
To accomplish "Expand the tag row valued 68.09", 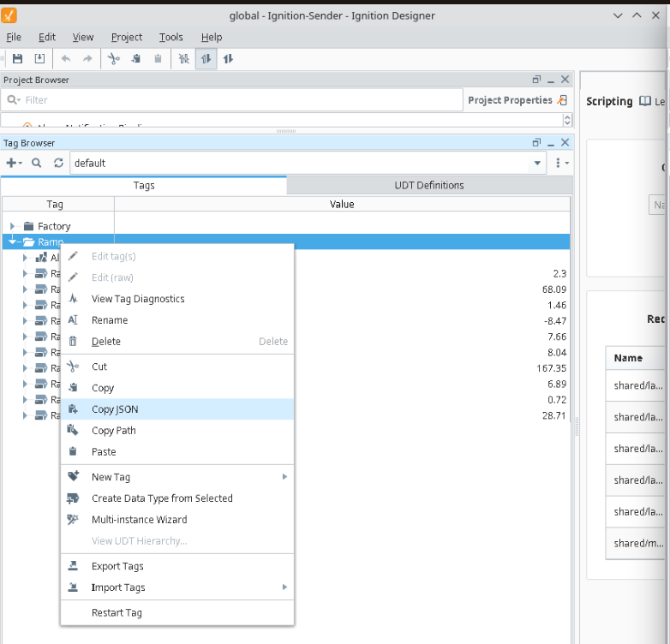I will (25, 289).
